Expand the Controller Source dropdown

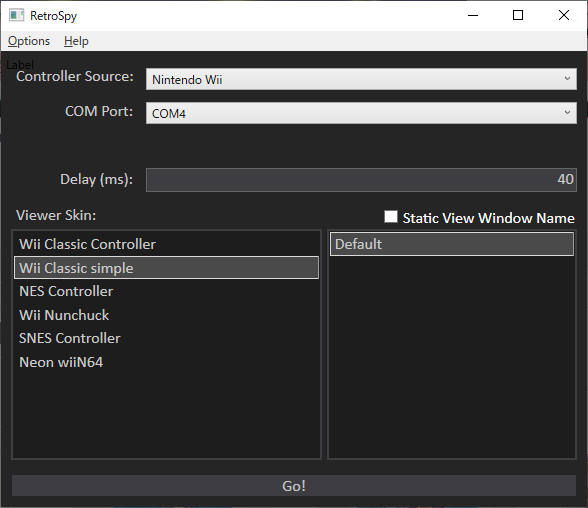[361, 79]
